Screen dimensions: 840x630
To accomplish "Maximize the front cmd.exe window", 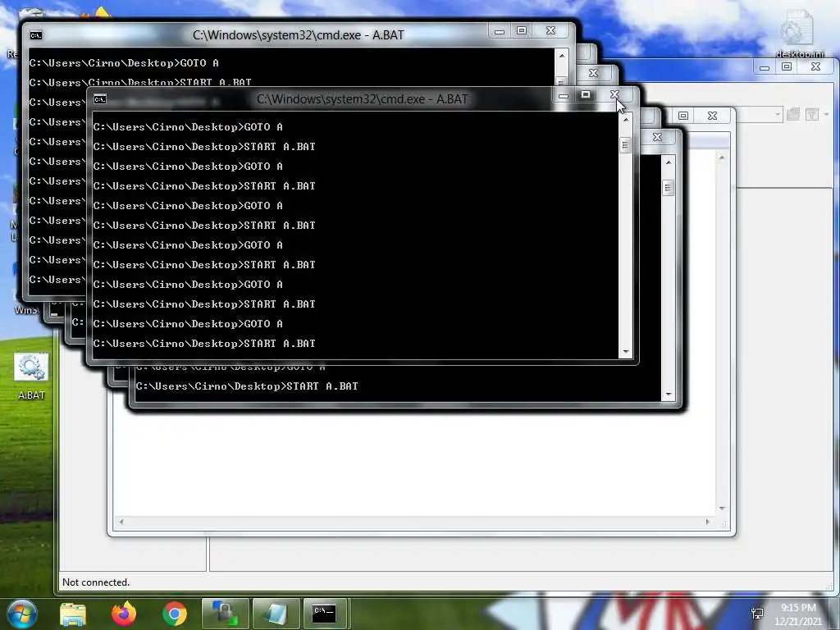I will point(586,95).
